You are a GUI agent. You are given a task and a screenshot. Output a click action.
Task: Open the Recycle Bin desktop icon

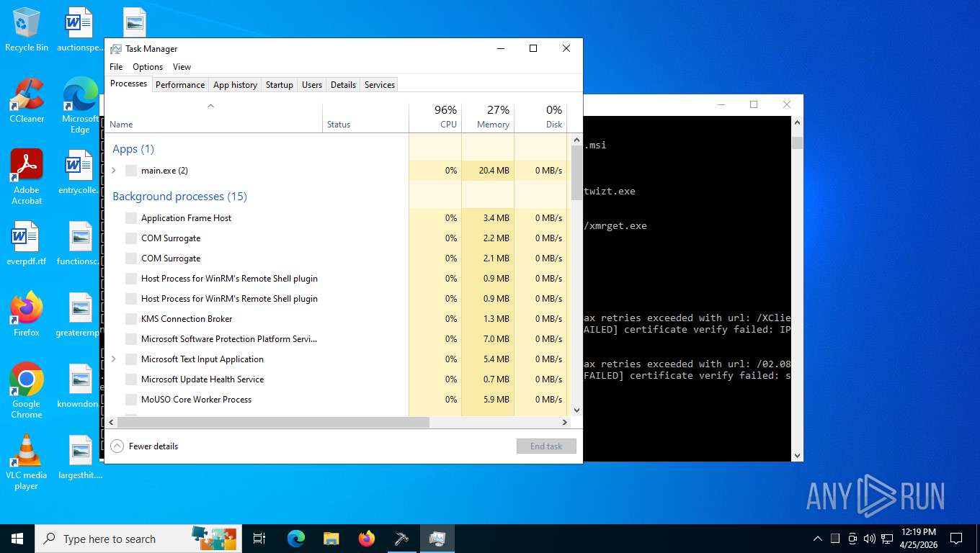tap(27, 30)
